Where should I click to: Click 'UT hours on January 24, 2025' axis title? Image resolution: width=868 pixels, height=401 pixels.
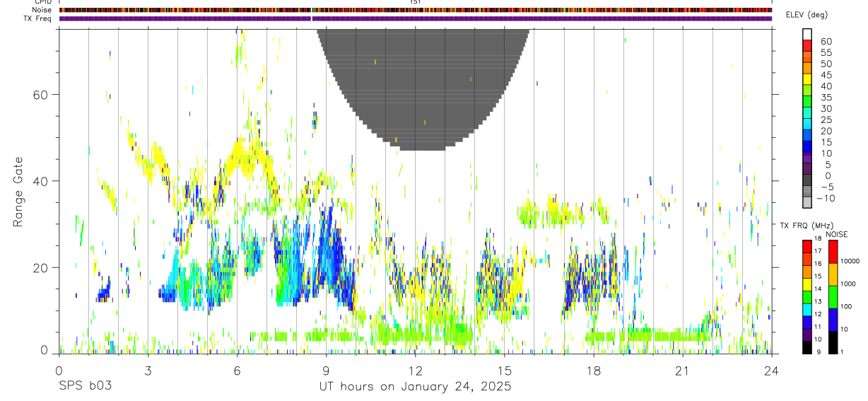coord(416,387)
